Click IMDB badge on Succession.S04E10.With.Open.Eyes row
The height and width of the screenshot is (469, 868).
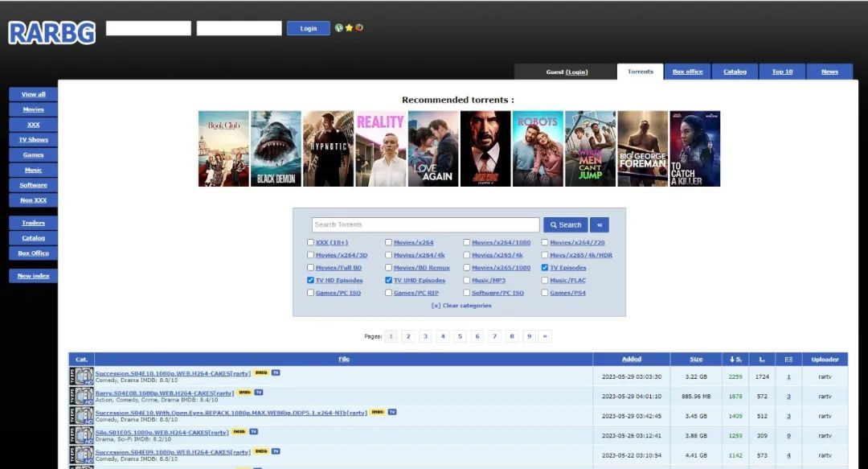click(378, 412)
